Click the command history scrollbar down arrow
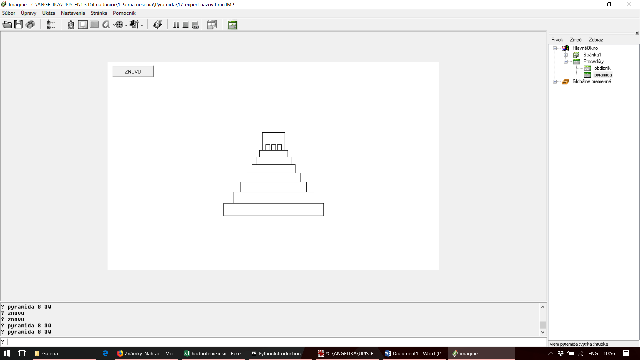This screenshot has width=640, height=360. (542, 332)
